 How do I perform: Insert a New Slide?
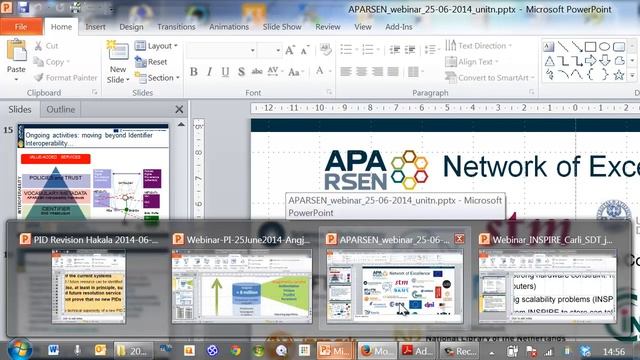[118, 61]
